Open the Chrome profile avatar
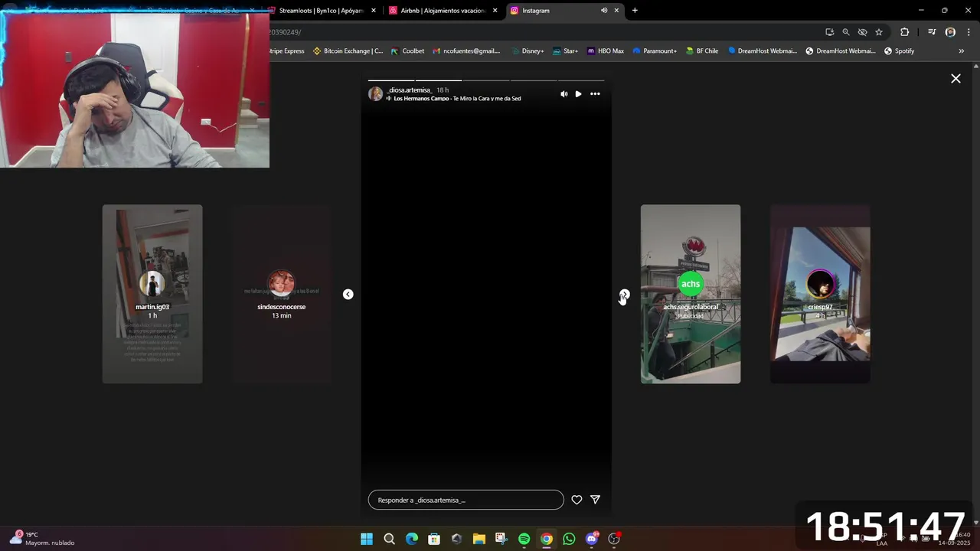This screenshot has height=551, width=980. coord(950,32)
